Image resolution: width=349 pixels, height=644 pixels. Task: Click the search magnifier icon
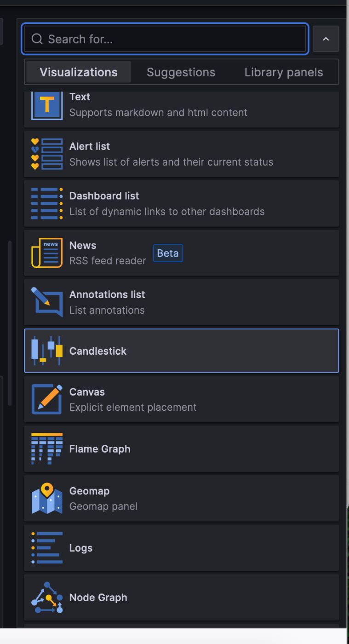pyautogui.click(x=37, y=39)
